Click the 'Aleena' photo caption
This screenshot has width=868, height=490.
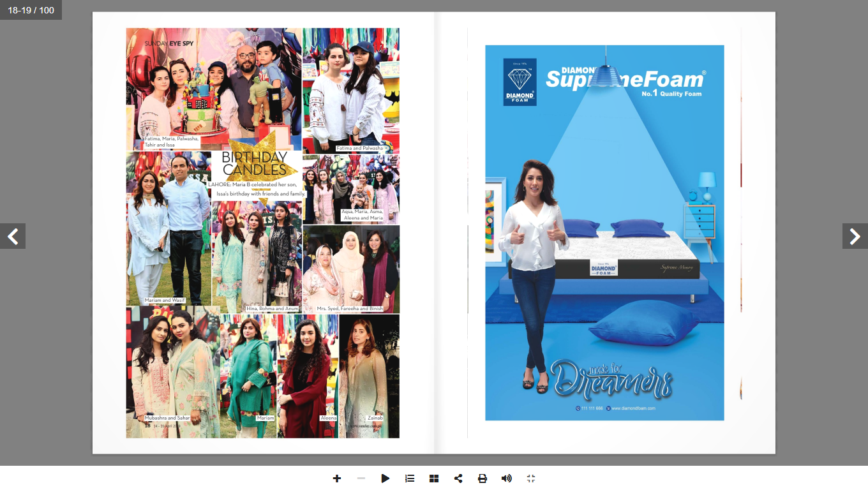(x=328, y=418)
